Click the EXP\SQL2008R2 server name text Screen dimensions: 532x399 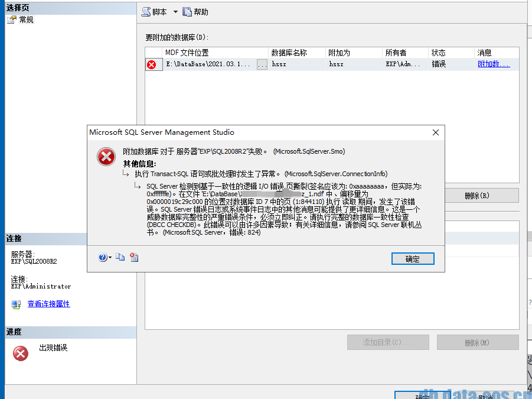pos(34,261)
